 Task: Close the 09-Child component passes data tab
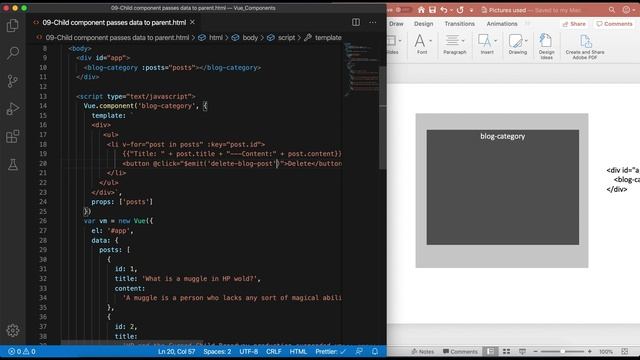[x=192, y=22]
